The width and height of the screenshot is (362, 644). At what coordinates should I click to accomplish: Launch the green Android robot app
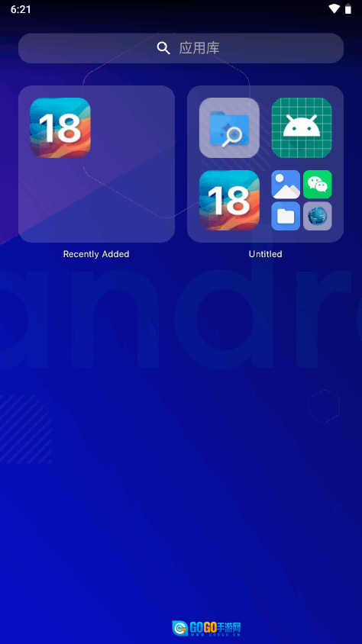(302, 127)
